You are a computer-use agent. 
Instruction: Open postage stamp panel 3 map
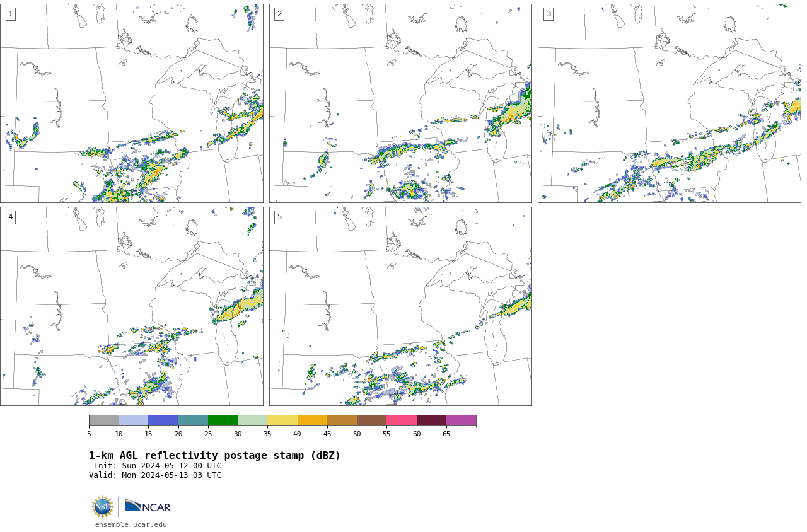pos(669,103)
